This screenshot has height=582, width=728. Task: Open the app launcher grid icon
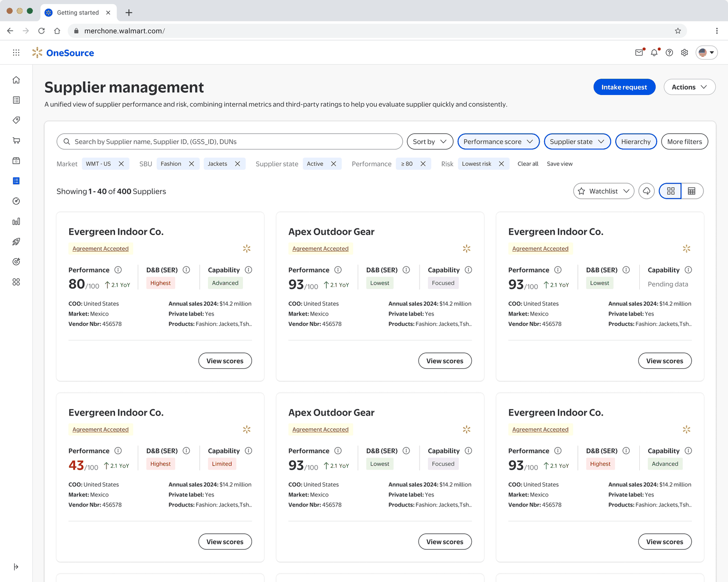click(16, 53)
